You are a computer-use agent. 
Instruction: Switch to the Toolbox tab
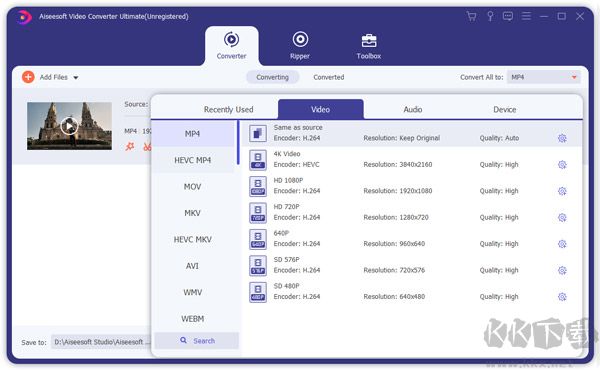click(x=368, y=46)
